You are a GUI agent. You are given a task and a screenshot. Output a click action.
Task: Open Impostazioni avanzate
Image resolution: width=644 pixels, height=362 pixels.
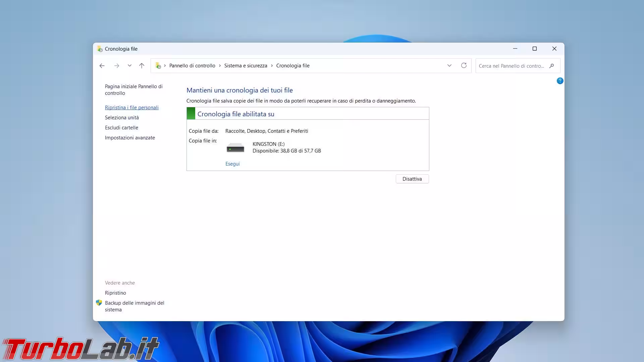coord(129,138)
